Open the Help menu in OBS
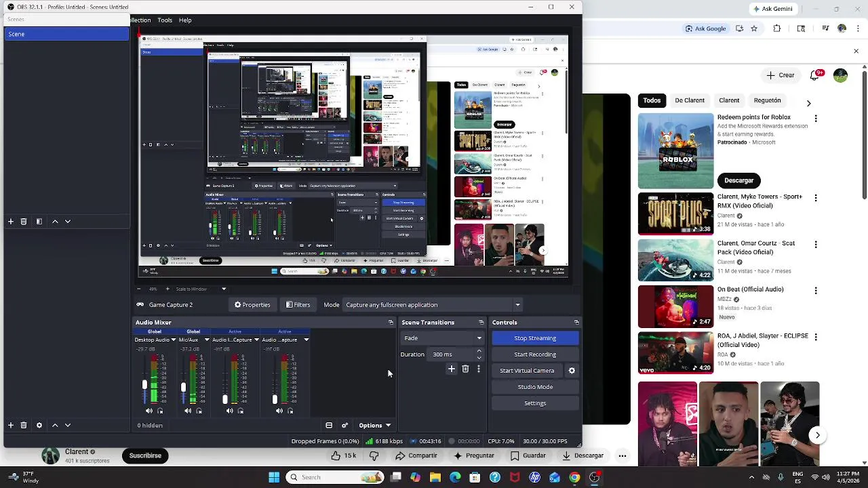The image size is (868, 488). pos(185,20)
